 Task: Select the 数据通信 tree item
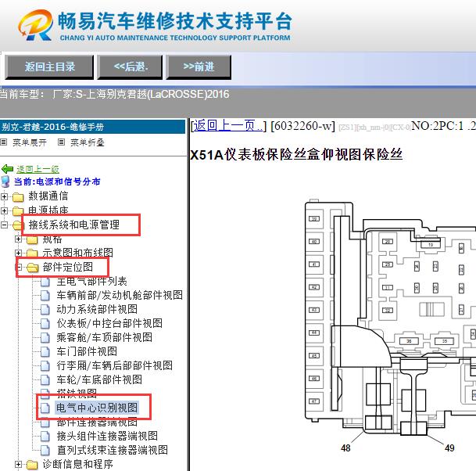tap(48, 196)
